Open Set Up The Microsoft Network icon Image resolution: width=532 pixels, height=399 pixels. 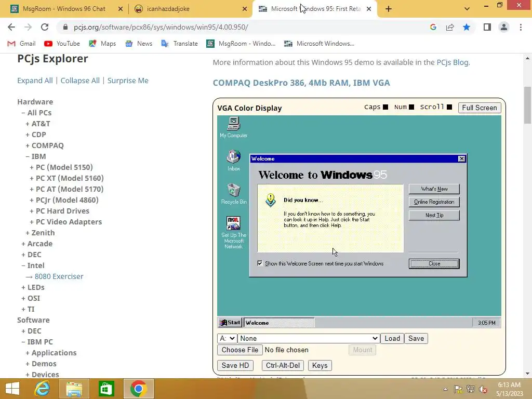click(x=233, y=232)
